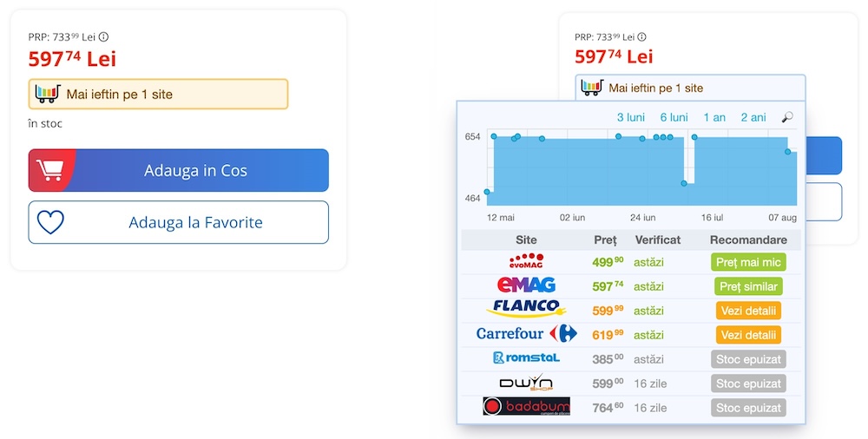Click the magnifier icon above price chart
868x439 pixels.
(787, 117)
